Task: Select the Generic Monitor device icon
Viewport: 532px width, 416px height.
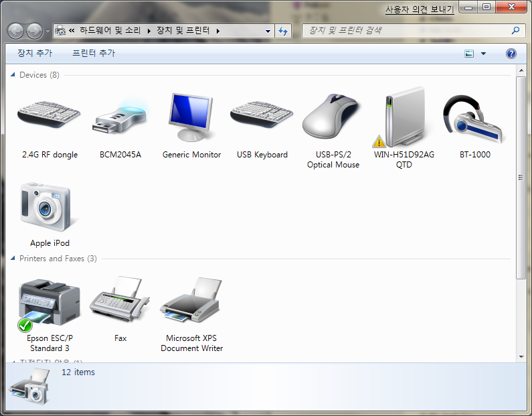Action: tap(191, 117)
